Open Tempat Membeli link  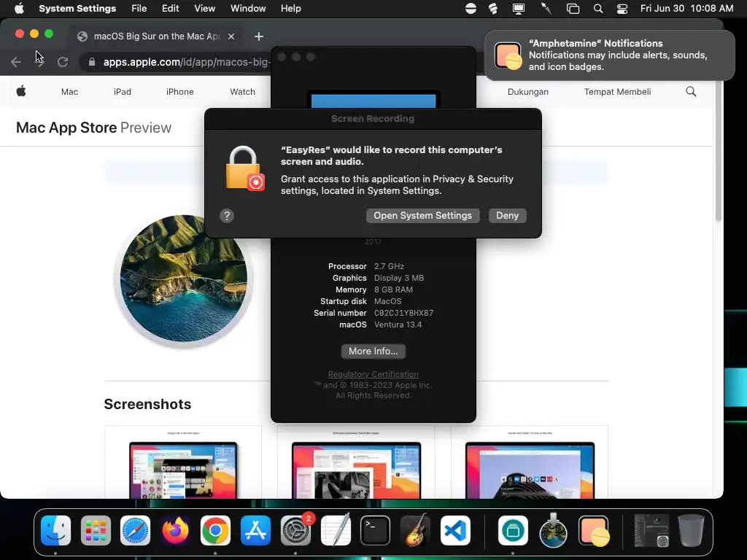pos(617,91)
